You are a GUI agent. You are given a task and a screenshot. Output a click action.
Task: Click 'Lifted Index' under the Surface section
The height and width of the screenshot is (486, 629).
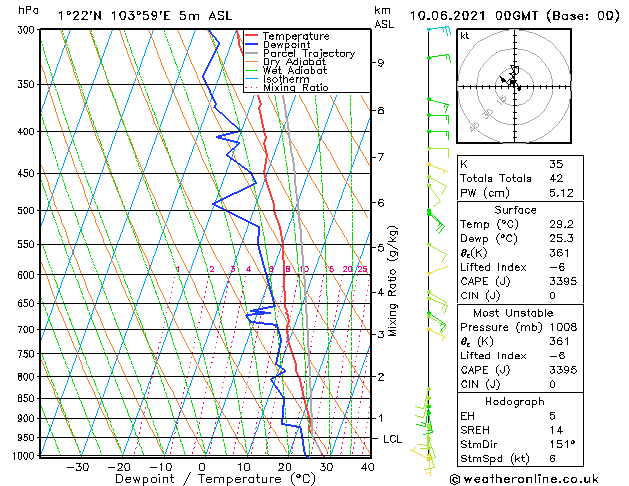click(493, 267)
